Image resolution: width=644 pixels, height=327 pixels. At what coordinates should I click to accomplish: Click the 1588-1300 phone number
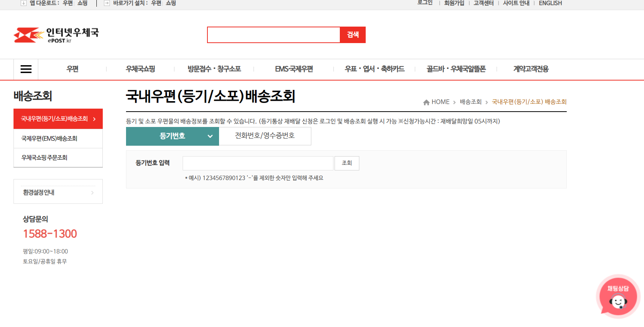tap(50, 234)
